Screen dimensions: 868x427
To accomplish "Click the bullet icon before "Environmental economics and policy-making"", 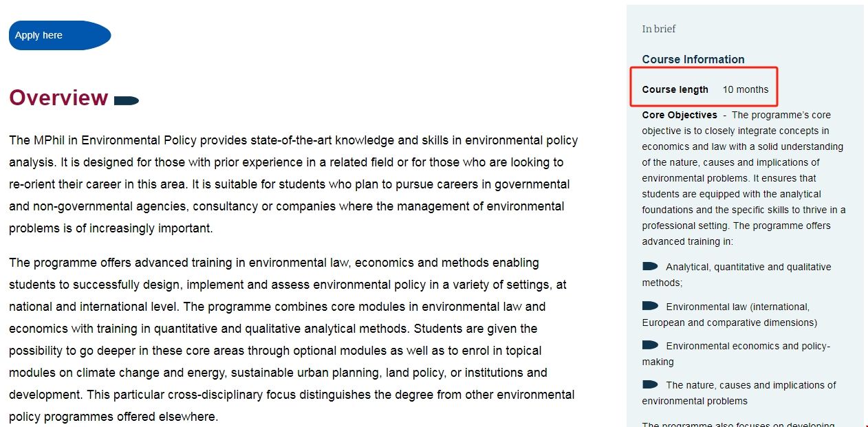I will pos(650,345).
